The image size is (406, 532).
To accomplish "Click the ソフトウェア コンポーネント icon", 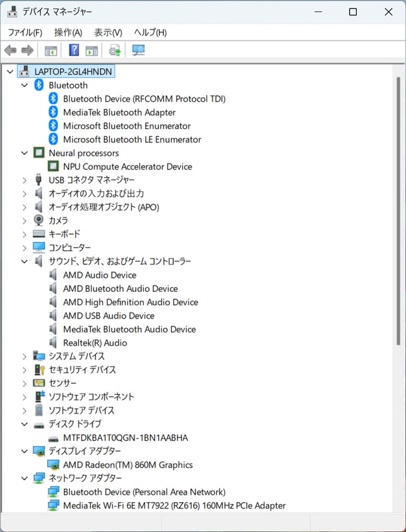I will coord(39,396).
